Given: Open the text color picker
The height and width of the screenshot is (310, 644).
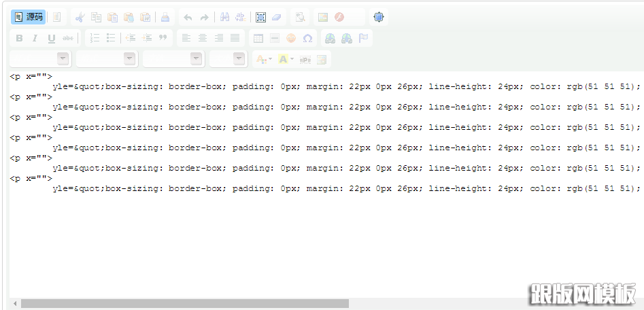Looking at the screenshot, I should point(262,59).
